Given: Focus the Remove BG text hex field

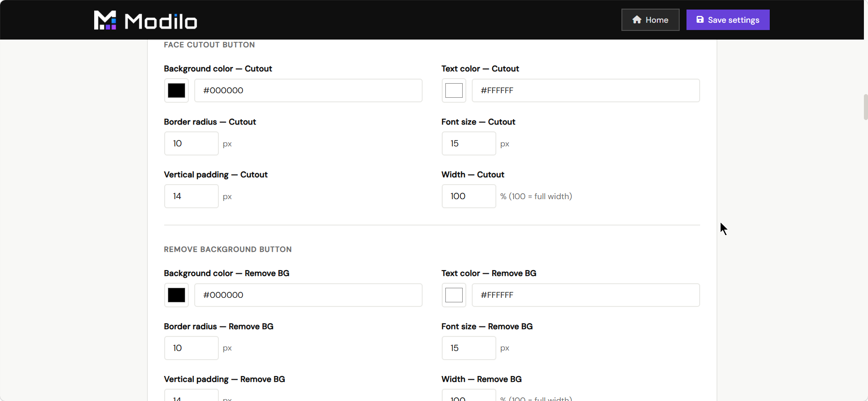Looking at the screenshot, I should click(586, 295).
